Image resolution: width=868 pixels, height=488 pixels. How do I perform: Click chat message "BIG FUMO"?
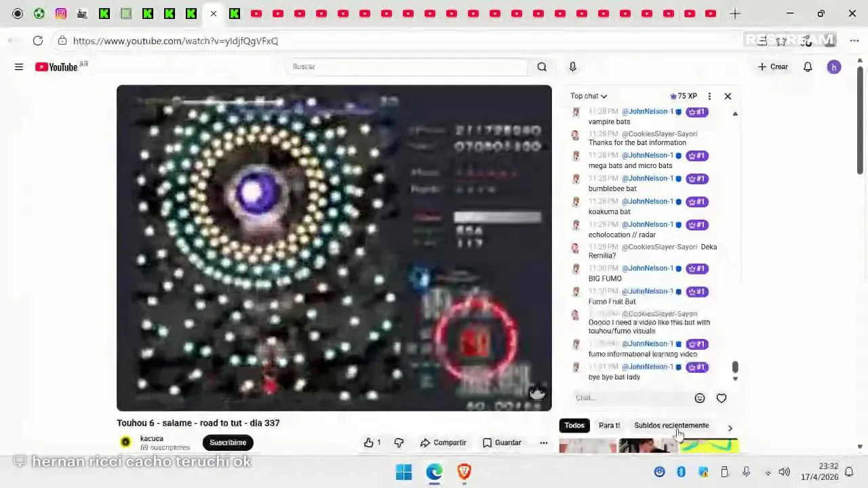[x=605, y=279]
